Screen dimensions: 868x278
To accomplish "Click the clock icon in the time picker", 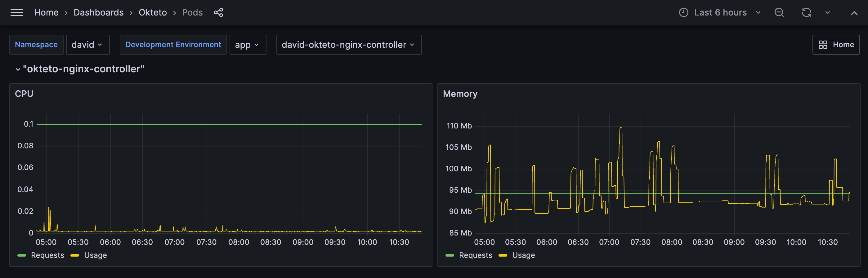I will [x=683, y=12].
